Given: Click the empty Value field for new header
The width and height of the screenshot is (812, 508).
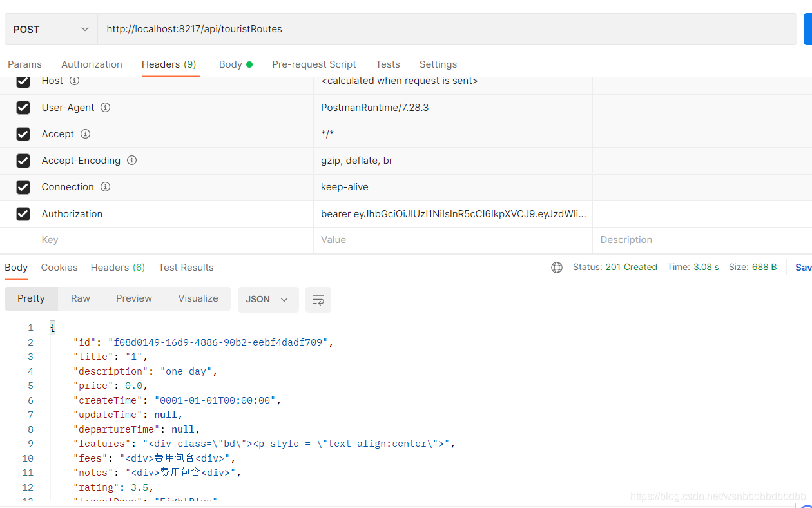Looking at the screenshot, I should pos(453,240).
